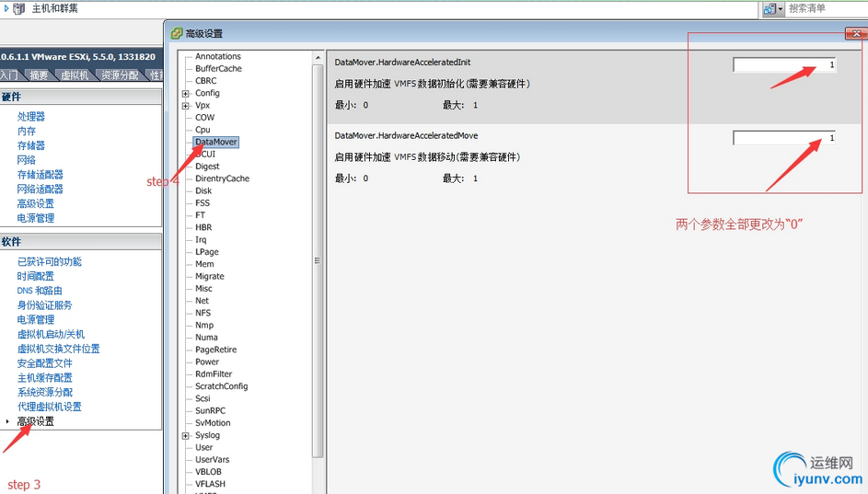868x494 pixels.
Task: Expand the Config tree node
Action: [x=185, y=94]
